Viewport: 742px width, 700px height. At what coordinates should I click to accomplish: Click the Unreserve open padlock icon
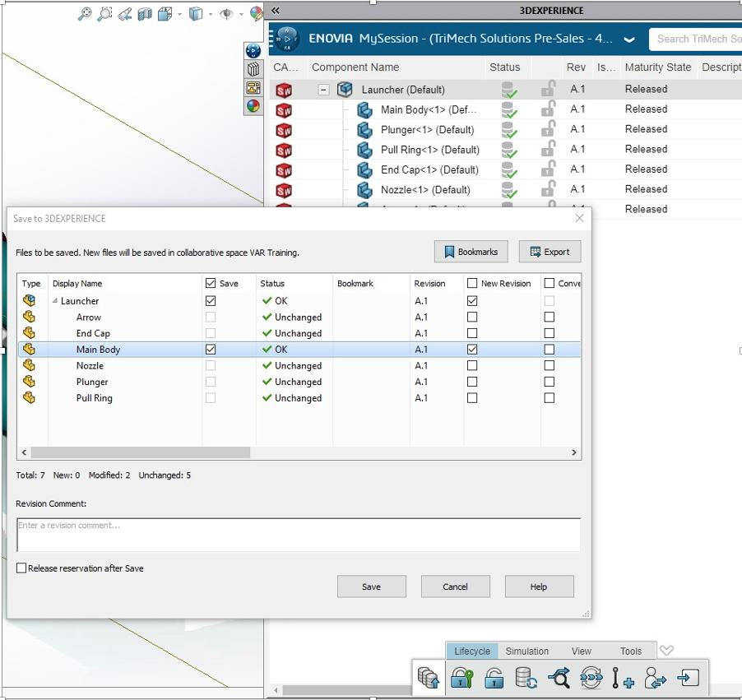pos(494,678)
